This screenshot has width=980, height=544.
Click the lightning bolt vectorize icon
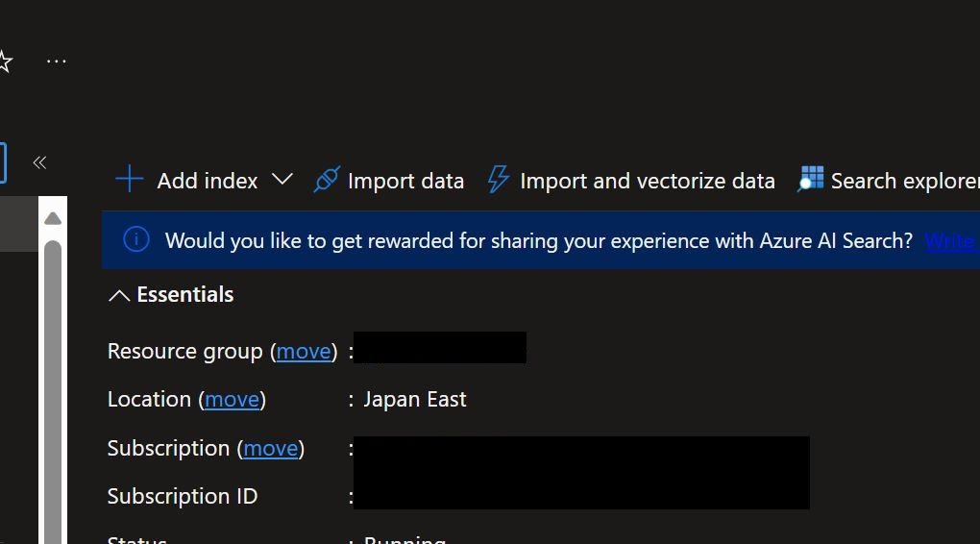498,179
